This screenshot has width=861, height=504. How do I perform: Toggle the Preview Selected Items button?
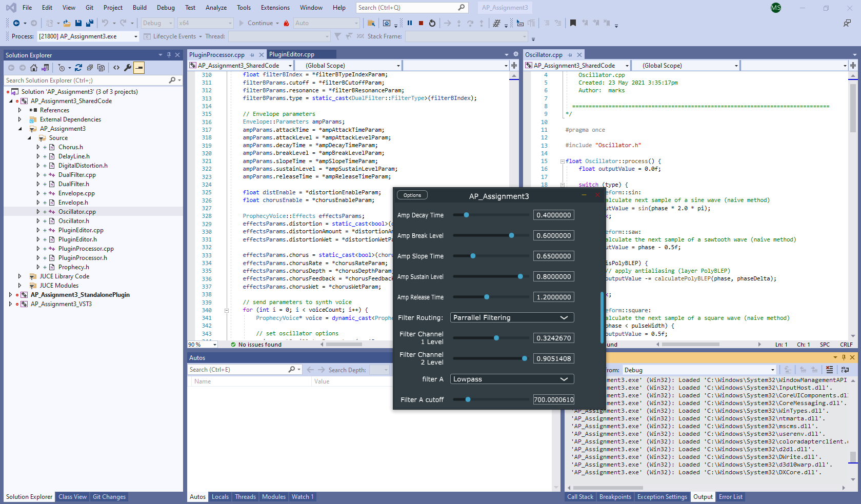click(x=139, y=68)
